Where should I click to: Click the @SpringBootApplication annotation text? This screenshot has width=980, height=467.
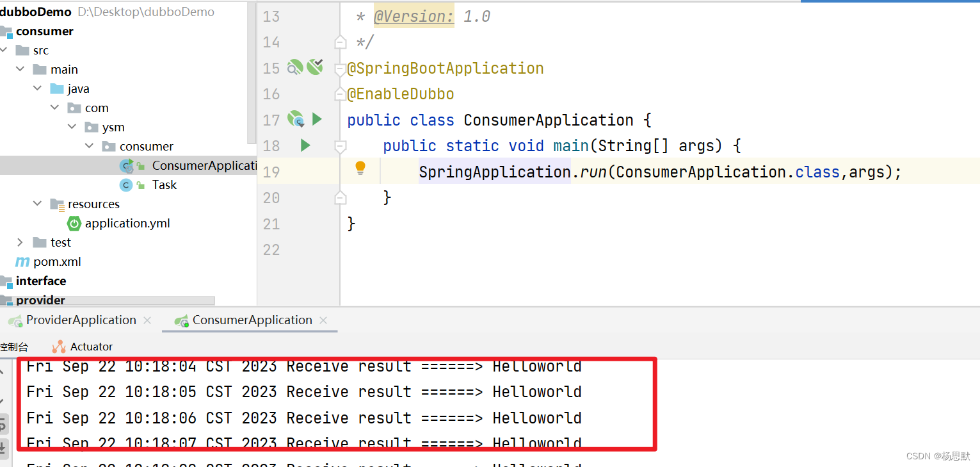click(x=446, y=69)
